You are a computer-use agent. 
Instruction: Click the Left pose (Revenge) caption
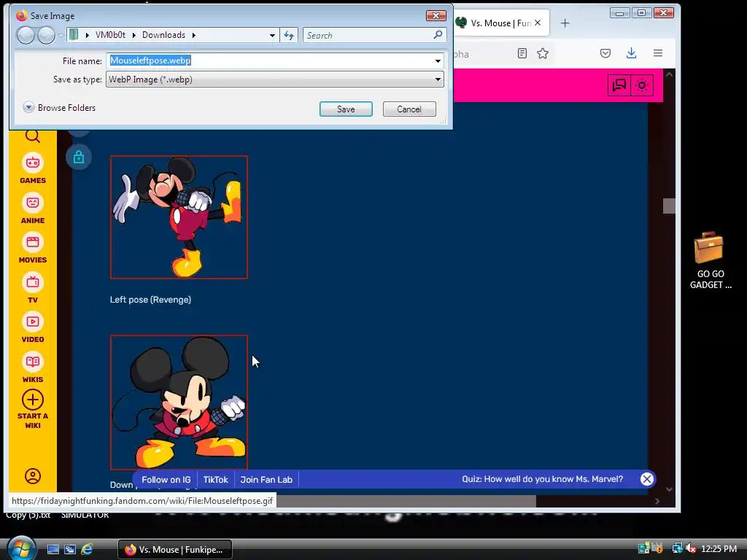pyautogui.click(x=150, y=300)
